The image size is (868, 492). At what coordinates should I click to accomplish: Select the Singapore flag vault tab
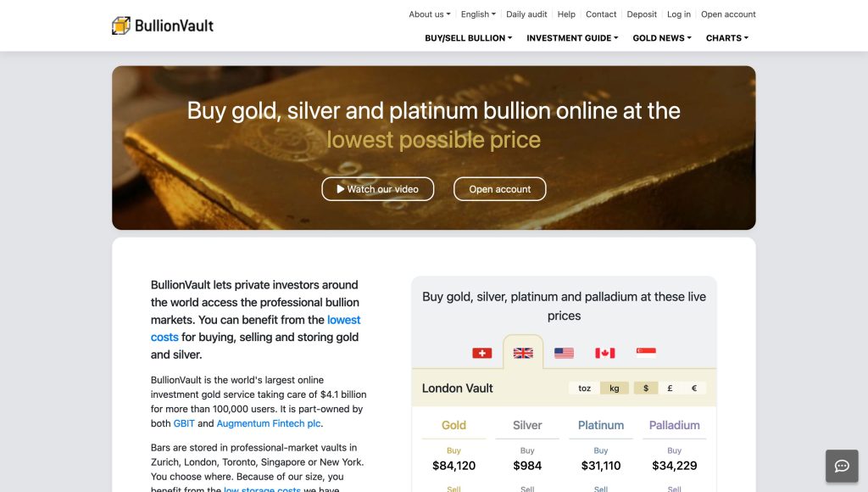pyautogui.click(x=646, y=353)
